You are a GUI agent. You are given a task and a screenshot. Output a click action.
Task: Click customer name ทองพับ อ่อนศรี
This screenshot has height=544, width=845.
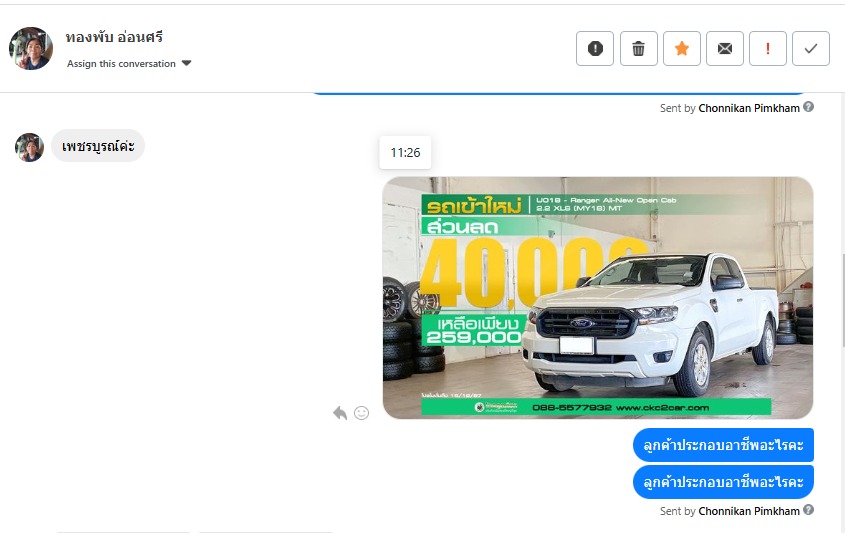114,37
